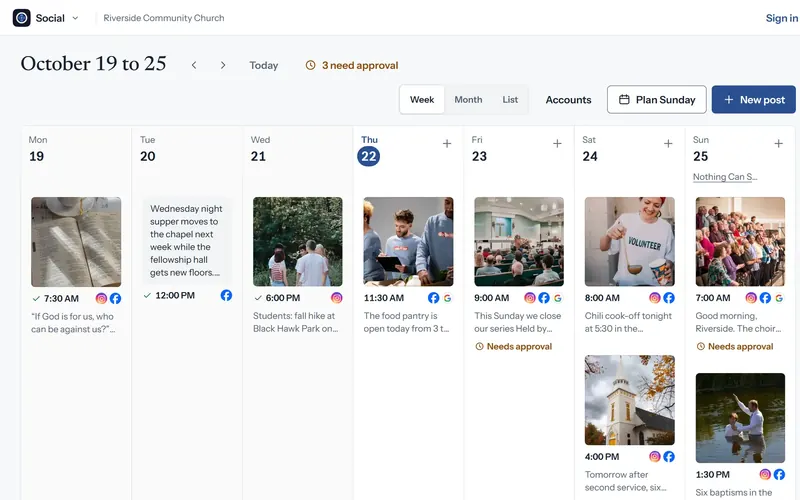Click Facebook icon on 8:00 AM Saturday post
The height and width of the screenshot is (500, 800).
click(x=669, y=298)
